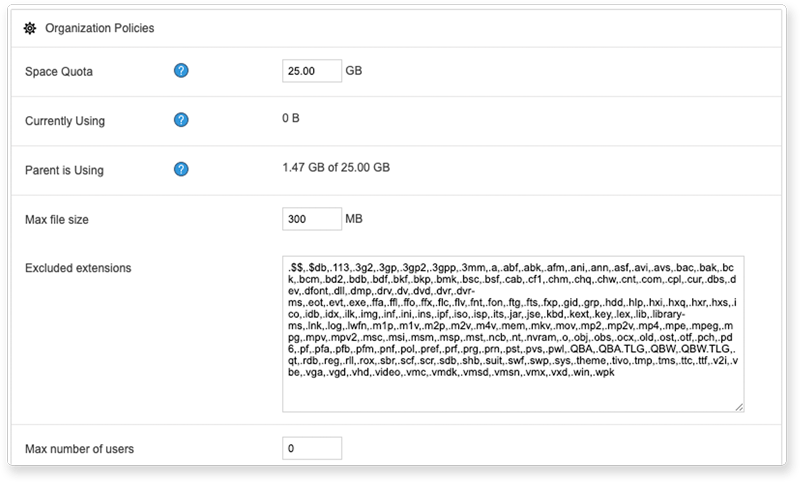
Task: Click help icon next to Currently Using
Action: click(182, 121)
